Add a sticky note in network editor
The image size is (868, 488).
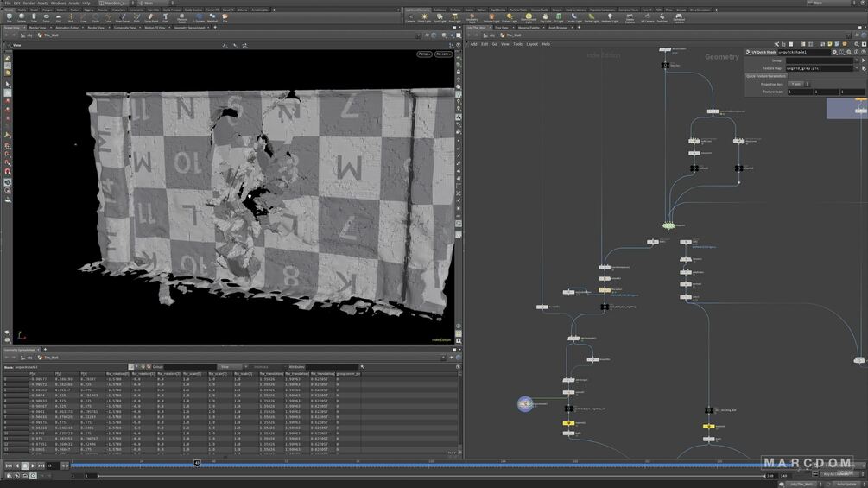(x=829, y=44)
